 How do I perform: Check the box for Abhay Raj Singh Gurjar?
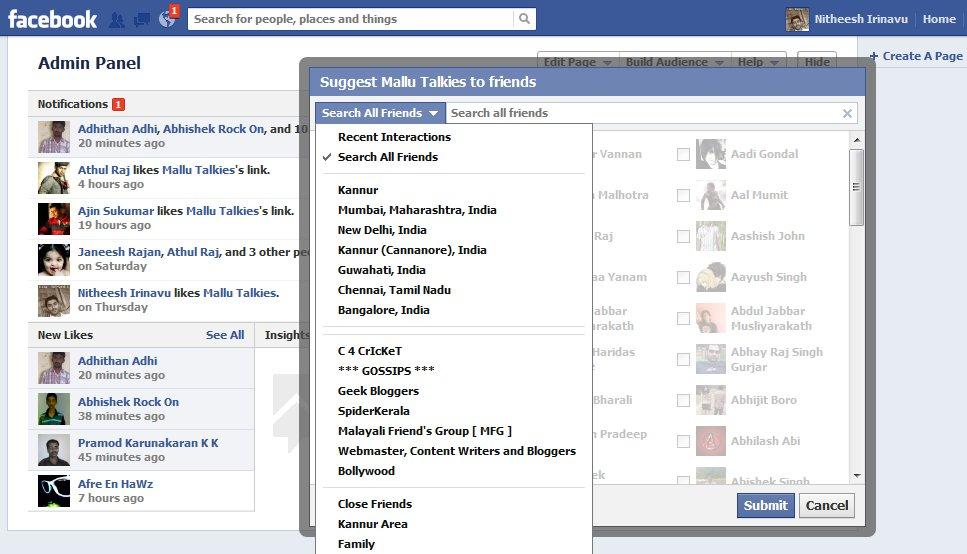point(683,360)
